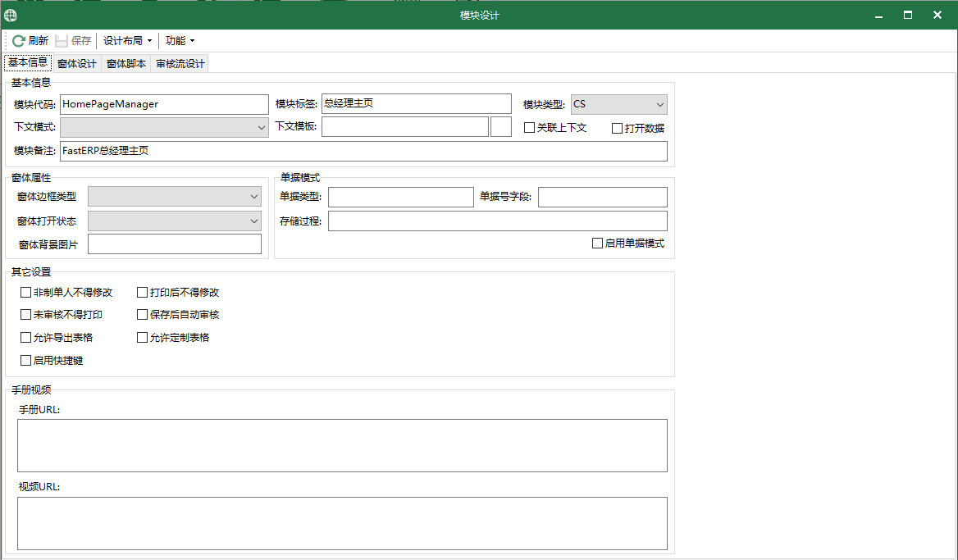Click the 单据号字段 input field
The width and height of the screenshot is (958, 560).
(602, 198)
